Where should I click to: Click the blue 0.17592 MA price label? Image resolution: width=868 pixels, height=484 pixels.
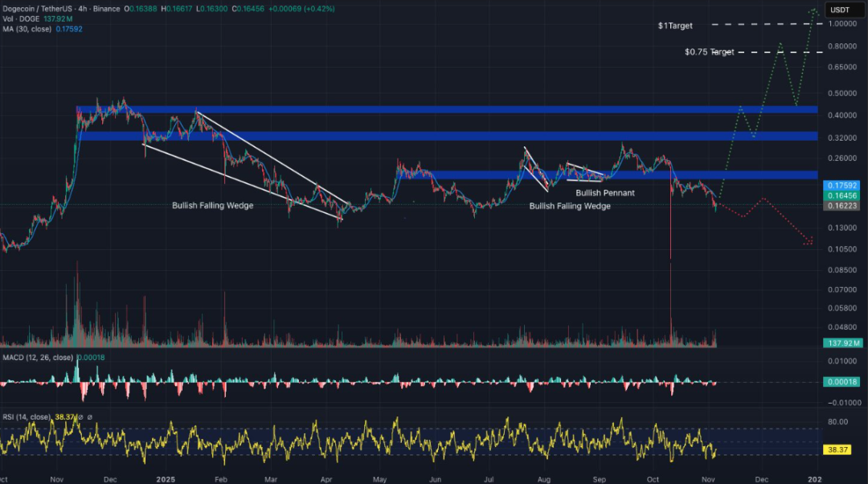(842, 184)
